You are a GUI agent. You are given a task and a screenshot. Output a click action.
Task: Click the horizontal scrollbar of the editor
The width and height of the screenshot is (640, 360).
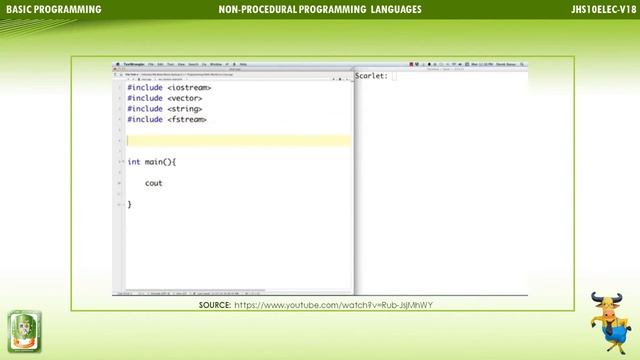196,291
